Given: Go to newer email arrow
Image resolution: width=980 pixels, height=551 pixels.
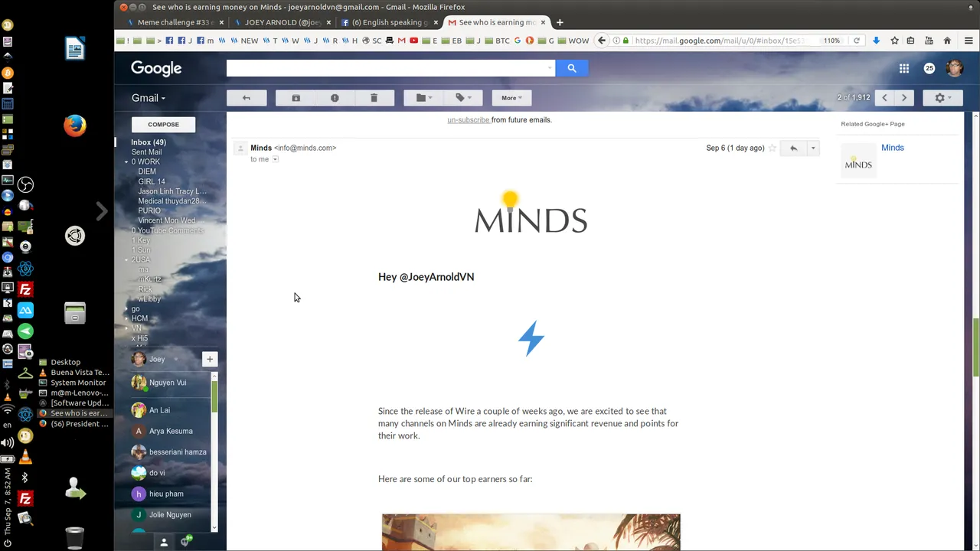Looking at the screenshot, I should pyautogui.click(x=885, y=98).
